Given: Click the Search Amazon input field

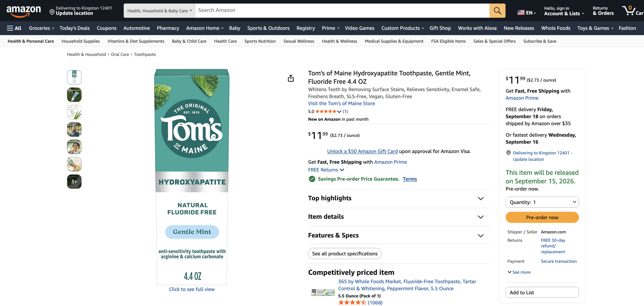Looking at the screenshot, I should (x=342, y=11).
